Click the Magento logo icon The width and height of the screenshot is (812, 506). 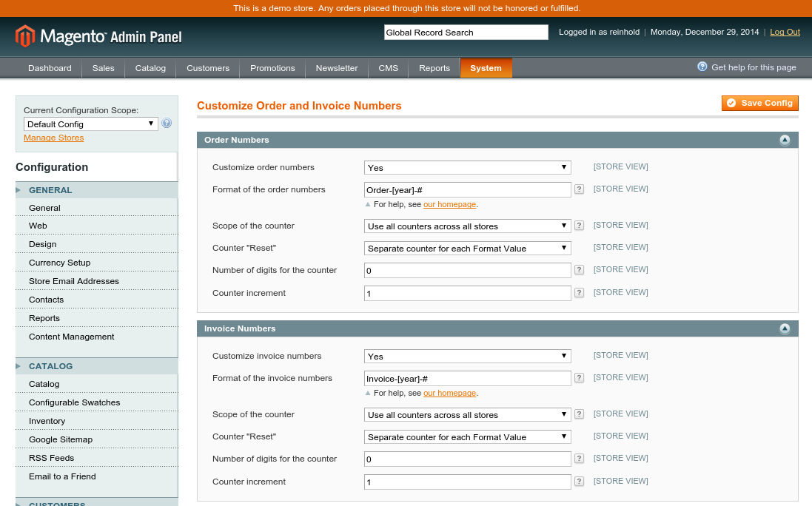(25, 36)
